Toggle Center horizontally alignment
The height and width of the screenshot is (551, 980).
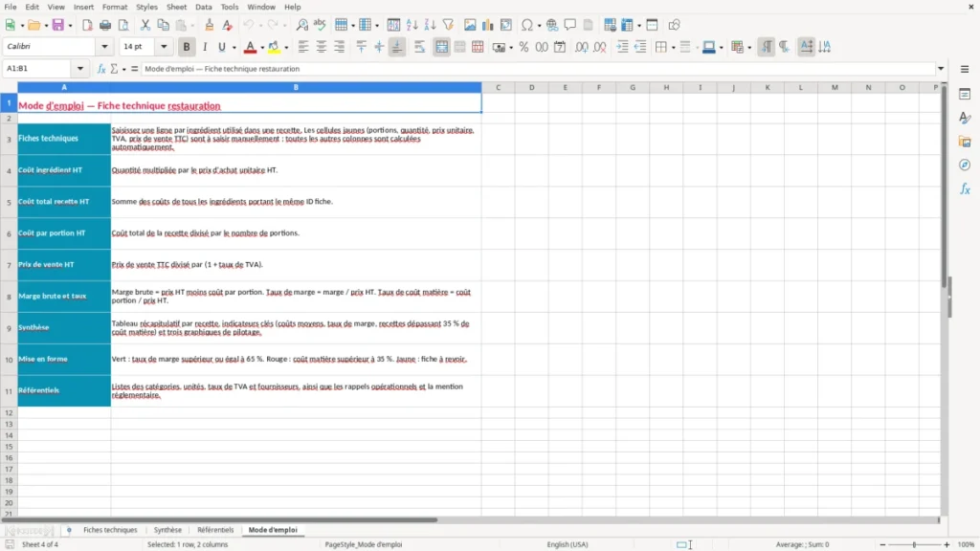pyautogui.click(x=322, y=47)
